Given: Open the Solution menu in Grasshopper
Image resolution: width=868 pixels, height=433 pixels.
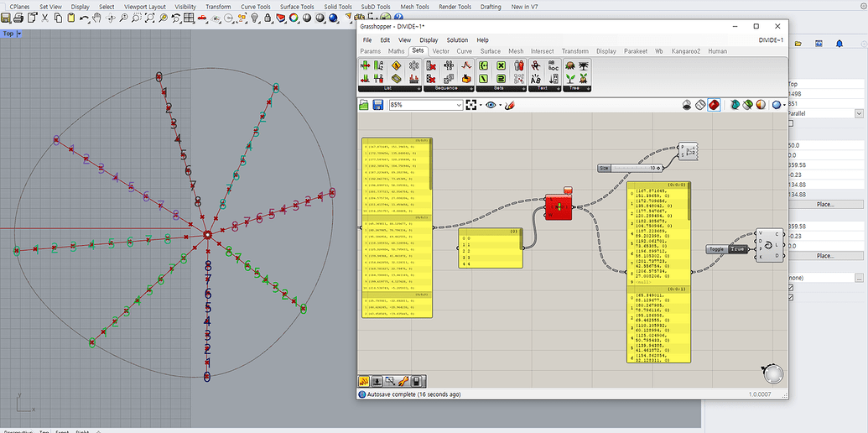Looking at the screenshot, I should pyautogui.click(x=457, y=39).
